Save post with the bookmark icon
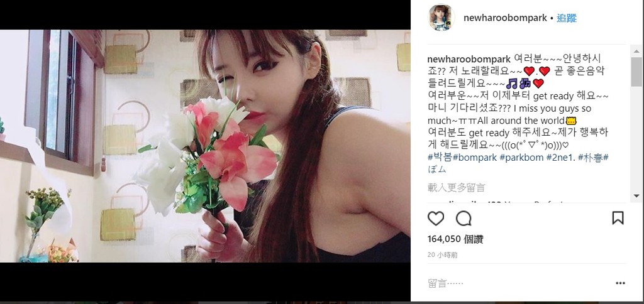644x304 pixels. 618,218
